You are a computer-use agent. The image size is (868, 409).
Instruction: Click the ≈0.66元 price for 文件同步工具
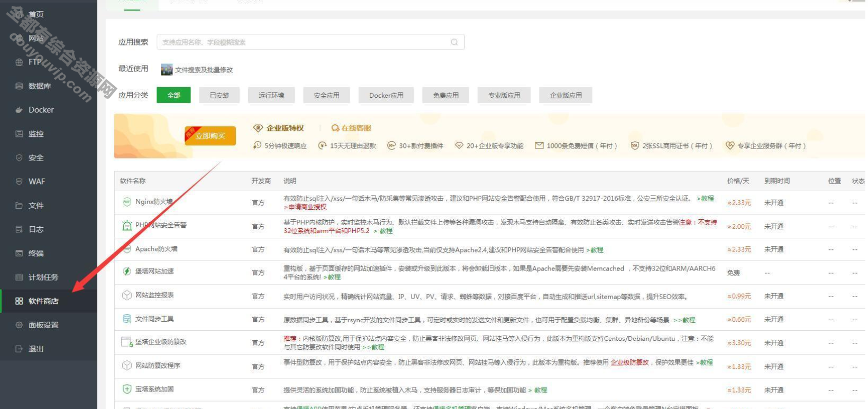click(x=739, y=319)
